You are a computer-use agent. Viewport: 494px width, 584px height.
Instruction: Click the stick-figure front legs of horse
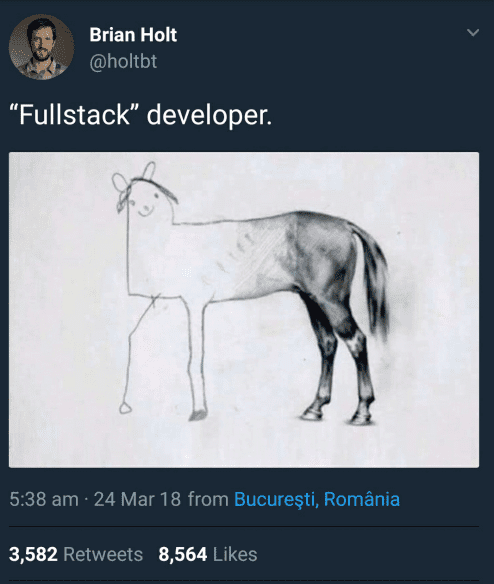pyautogui.click(x=164, y=356)
